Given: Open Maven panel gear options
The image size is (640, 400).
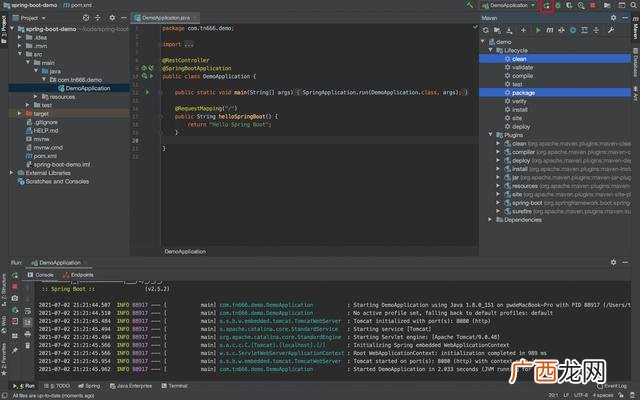Looking at the screenshot, I should click(x=613, y=18).
